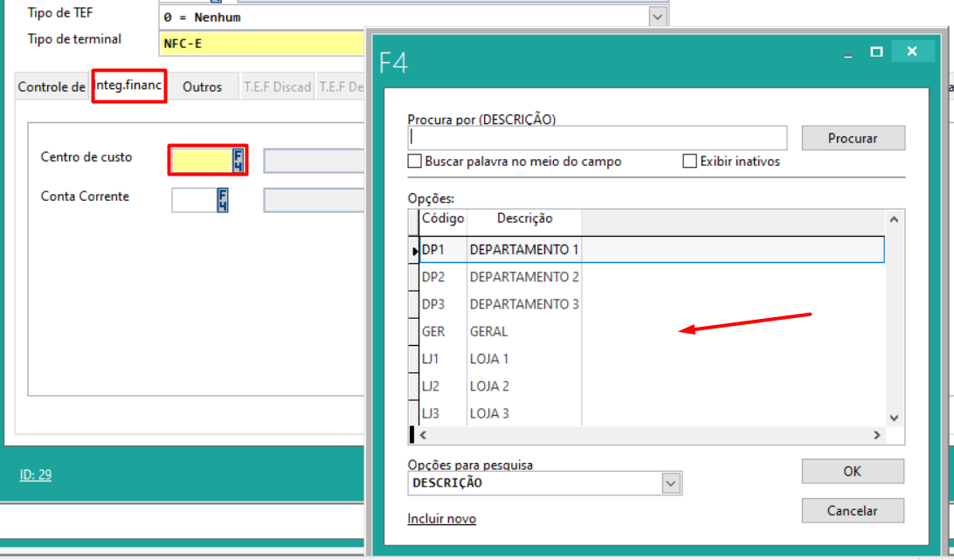
Task: Open Opções para pesquisa dropdown
Action: coord(671,483)
